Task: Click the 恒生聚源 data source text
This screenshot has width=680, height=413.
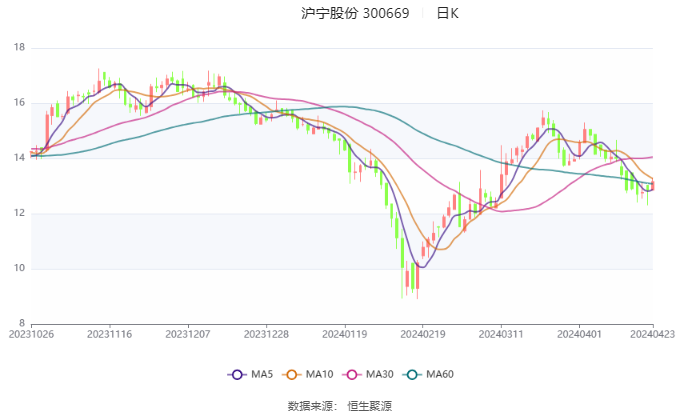Action: click(x=369, y=406)
